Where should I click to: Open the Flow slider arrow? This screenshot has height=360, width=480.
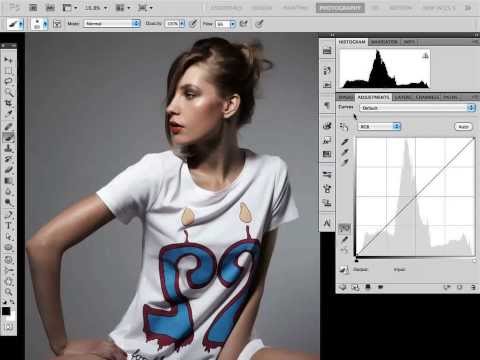233,24
